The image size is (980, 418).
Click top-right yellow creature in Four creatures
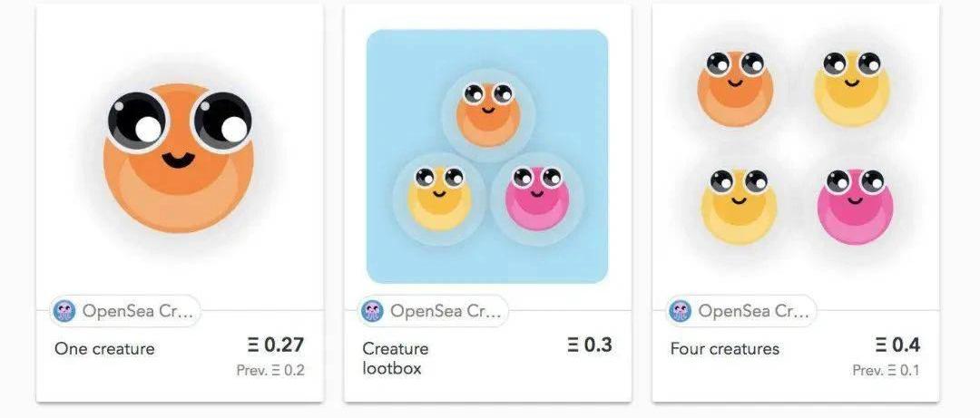point(851,88)
